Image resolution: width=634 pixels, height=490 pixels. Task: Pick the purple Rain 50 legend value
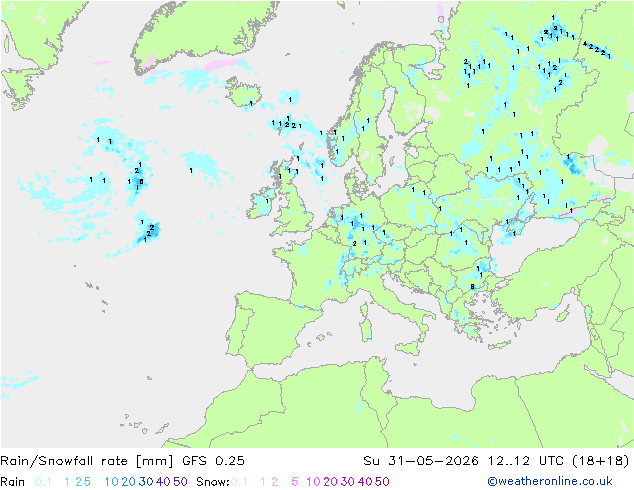(x=180, y=482)
